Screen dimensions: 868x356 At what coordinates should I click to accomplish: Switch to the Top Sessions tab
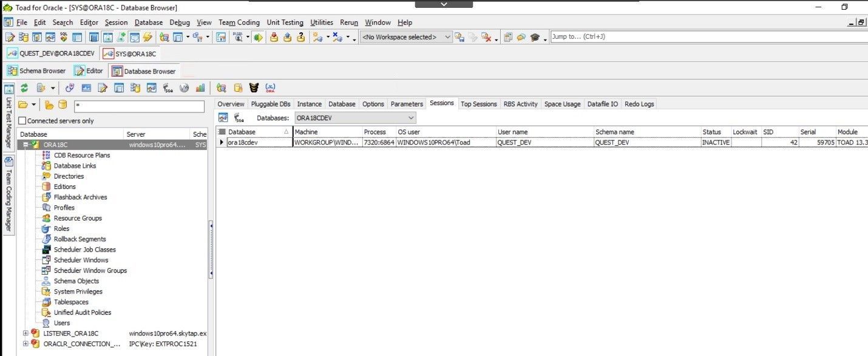tap(478, 104)
